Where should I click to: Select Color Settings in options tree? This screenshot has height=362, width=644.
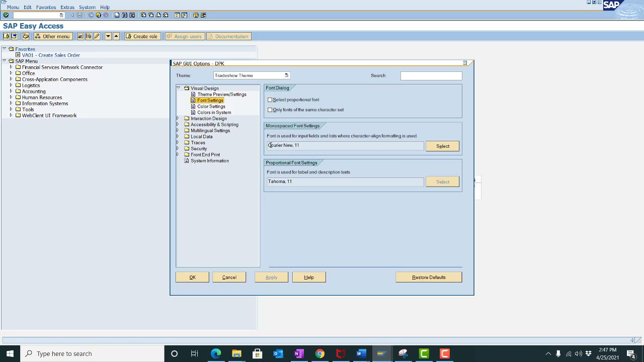click(211, 107)
